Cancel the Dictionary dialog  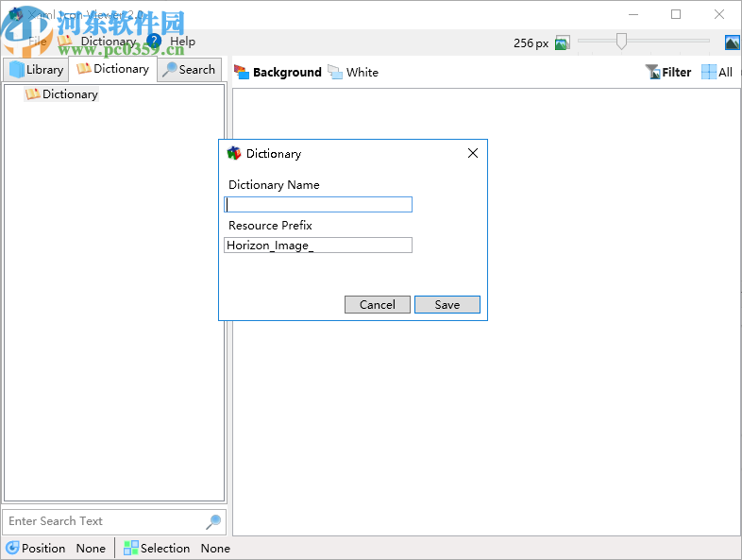[x=378, y=304]
